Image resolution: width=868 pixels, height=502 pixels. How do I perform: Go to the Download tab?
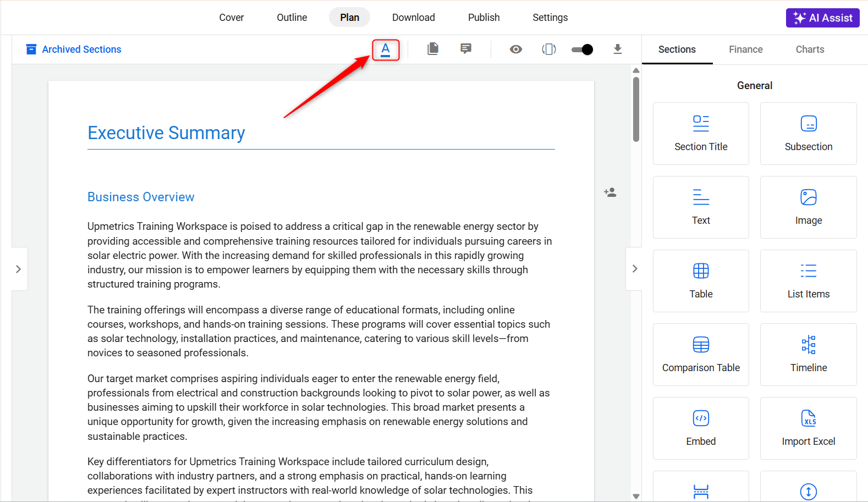pyautogui.click(x=414, y=18)
